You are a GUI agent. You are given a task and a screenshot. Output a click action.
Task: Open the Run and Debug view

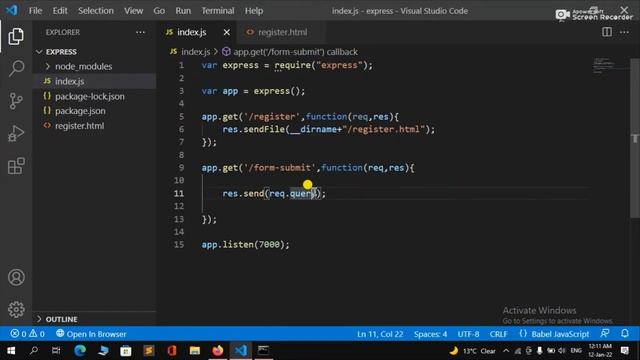(16, 133)
